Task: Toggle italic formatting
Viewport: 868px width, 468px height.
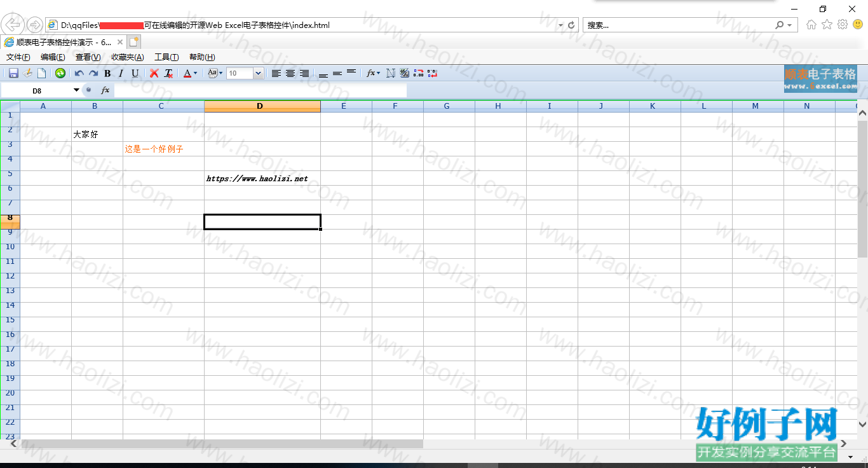Action: pyautogui.click(x=121, y=73)
